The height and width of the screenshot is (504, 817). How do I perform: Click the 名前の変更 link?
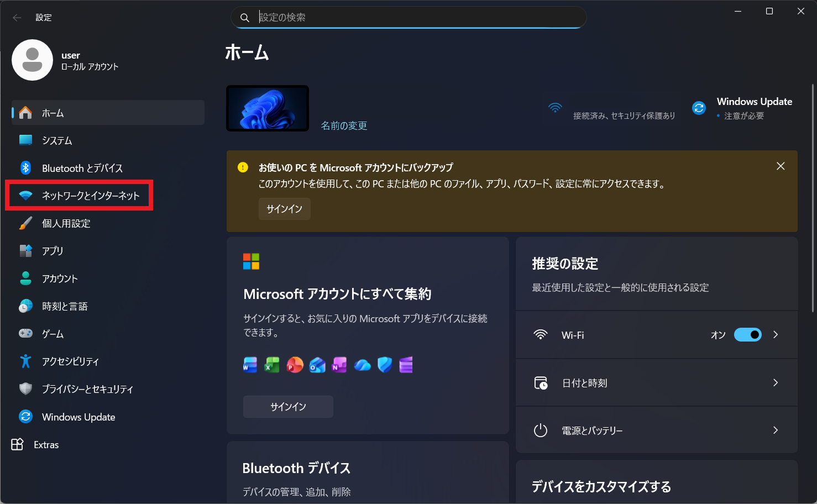pos(344,126)
